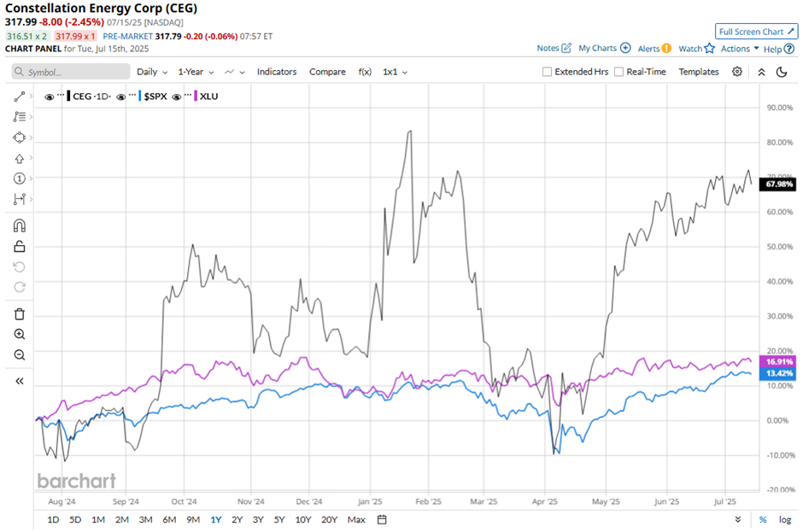Switch to dark mode moon icon

[782, 73]
